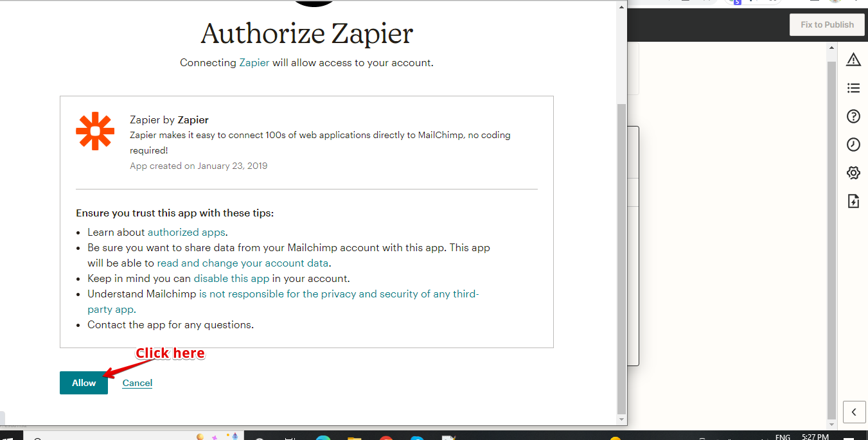The image size is (868, 440).
Task: Open the gear settings icon in sidebar
Action: pyautogui.click(x=853, y=173)
